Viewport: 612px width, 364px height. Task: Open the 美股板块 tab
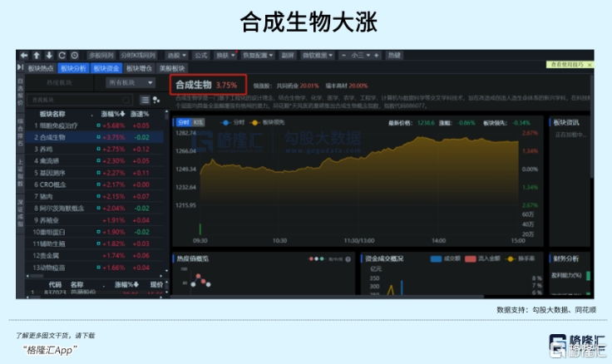(172, 68)
